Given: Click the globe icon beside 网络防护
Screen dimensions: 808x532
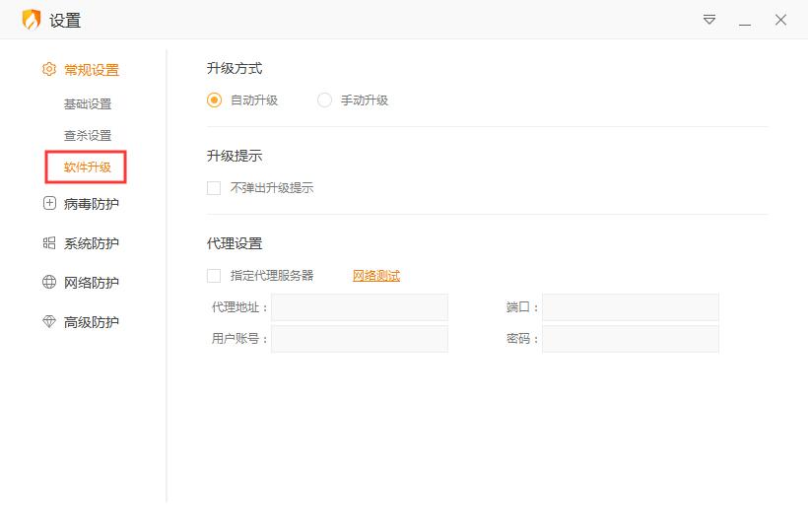Looking at the screenshot, I should [49, 283].
